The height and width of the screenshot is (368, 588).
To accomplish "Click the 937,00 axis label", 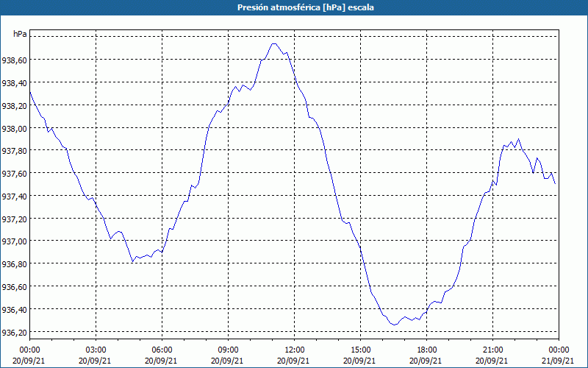I will click(14, 241).
